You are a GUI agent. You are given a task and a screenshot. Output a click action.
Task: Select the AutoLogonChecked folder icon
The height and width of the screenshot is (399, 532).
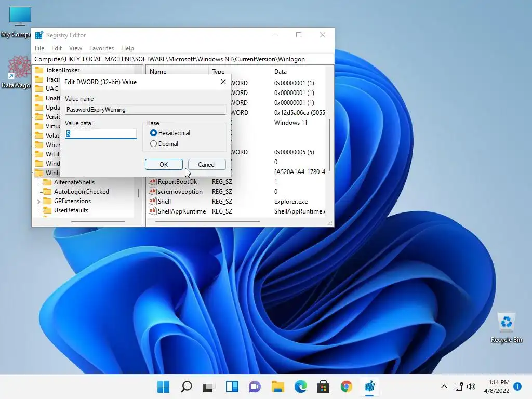click(x=47, y=192)
